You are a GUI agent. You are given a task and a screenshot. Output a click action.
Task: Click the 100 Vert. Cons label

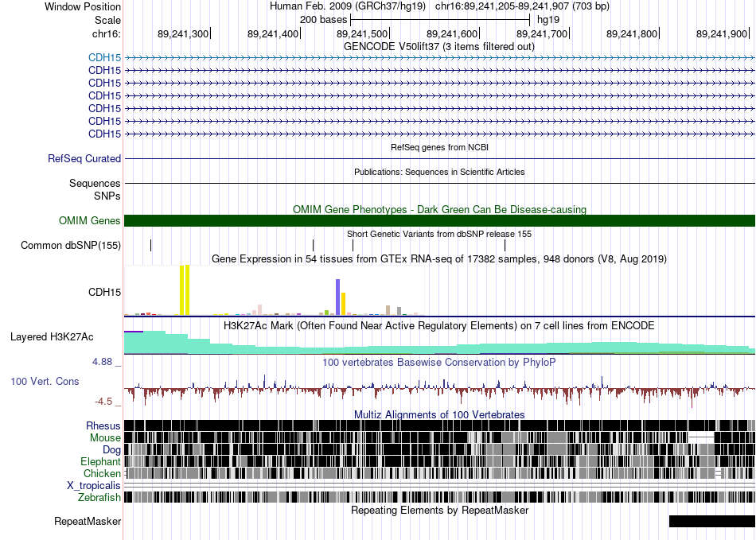coord(45,382)
